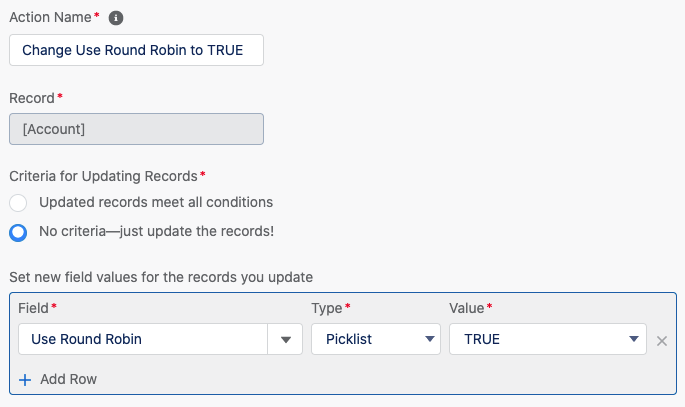Remove the Use Round Robin row
This screenshot has width=685, height=407.
[661, 341]
